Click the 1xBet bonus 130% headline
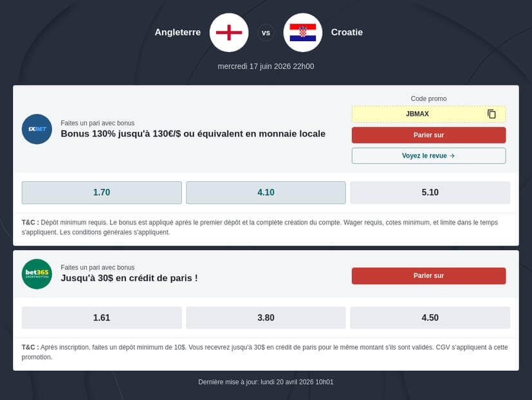The width and height of the screenshot is (532, 400). tap(193, 134)
